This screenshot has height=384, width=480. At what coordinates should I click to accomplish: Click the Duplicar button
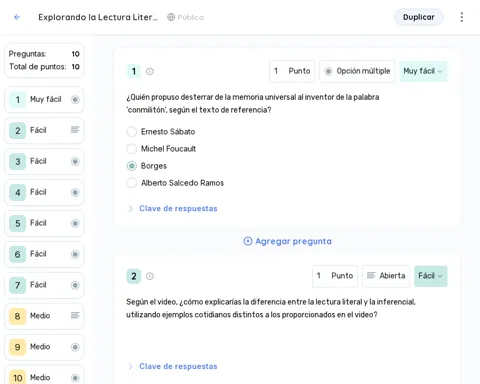coord(419,17)
